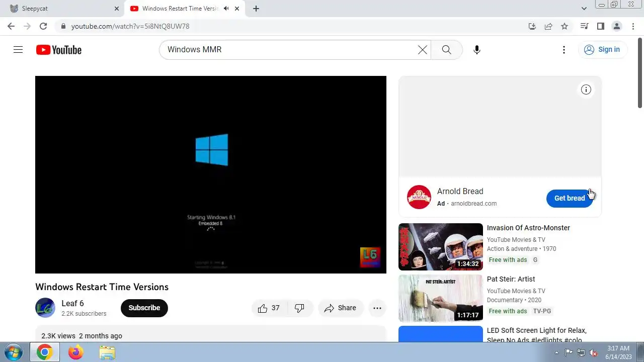Clear the search box with X

(x=422, y=49)
